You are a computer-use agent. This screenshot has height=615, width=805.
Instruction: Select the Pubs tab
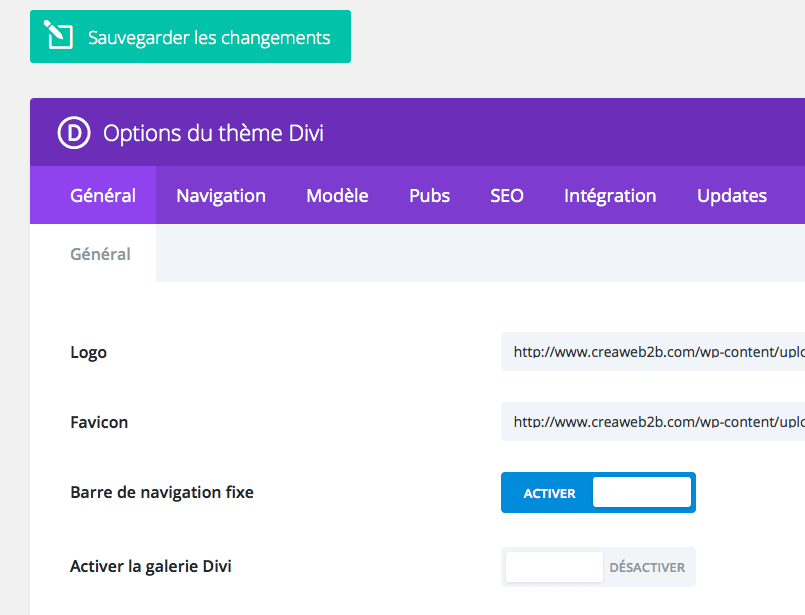coord(429,196)
